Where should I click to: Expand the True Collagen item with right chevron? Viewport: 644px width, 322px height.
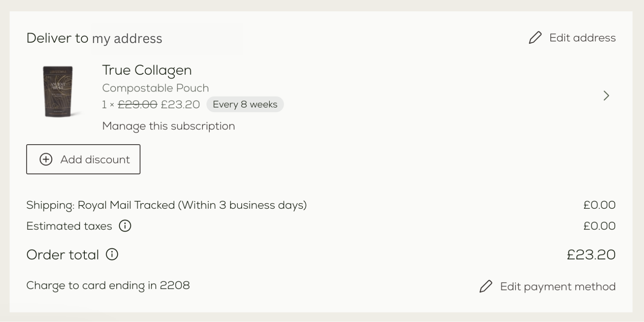pos(606,96)
